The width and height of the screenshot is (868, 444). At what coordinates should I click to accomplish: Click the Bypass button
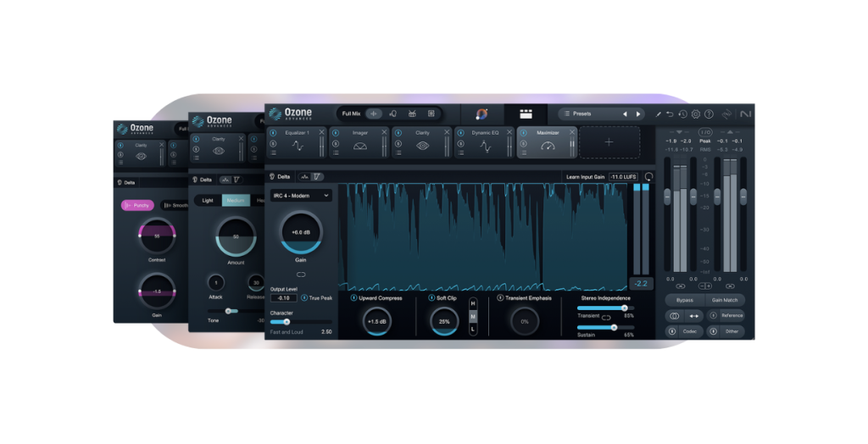tap(685, 300)
